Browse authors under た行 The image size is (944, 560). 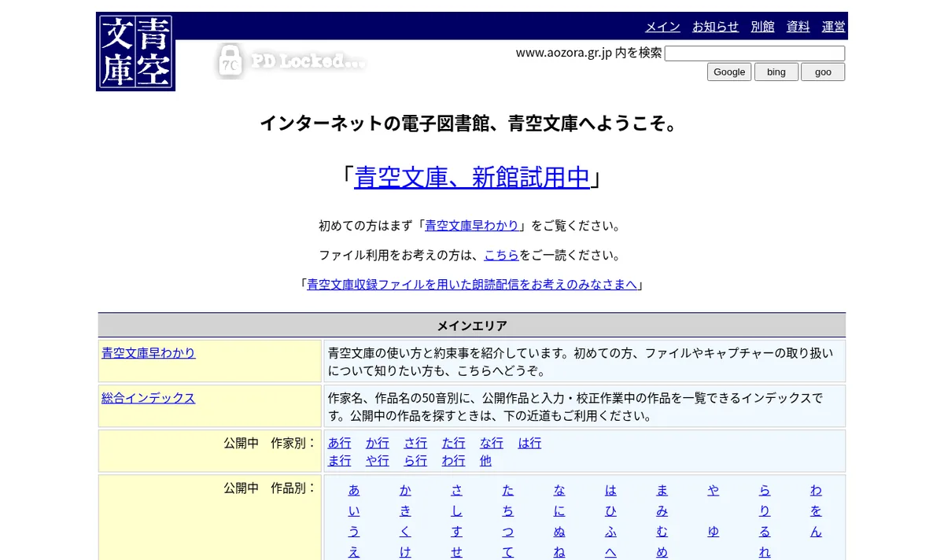(x=453, y=443)
